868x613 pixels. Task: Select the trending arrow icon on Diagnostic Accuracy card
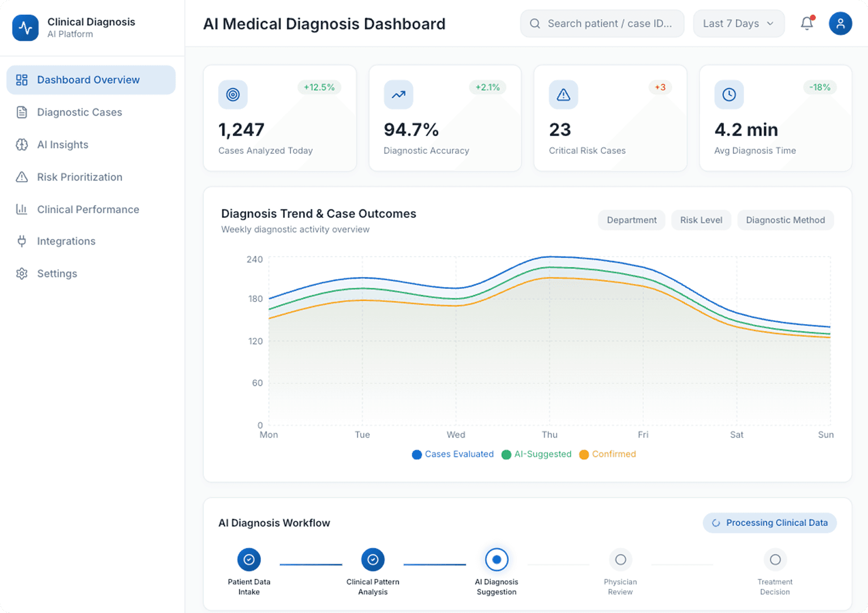398,95
